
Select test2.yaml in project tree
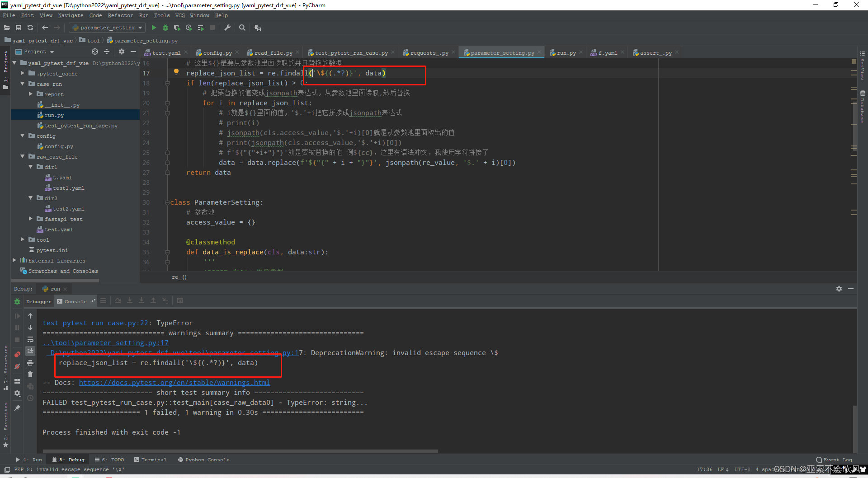click(x=68, y=209)
